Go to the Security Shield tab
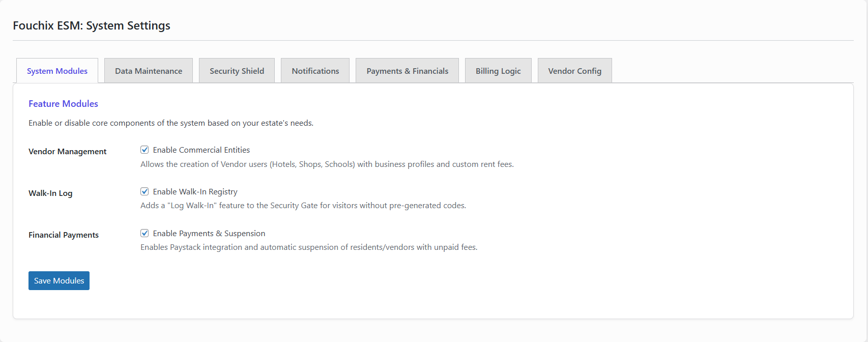The height and width of the screenshot is (342, 868). [237, 71]
